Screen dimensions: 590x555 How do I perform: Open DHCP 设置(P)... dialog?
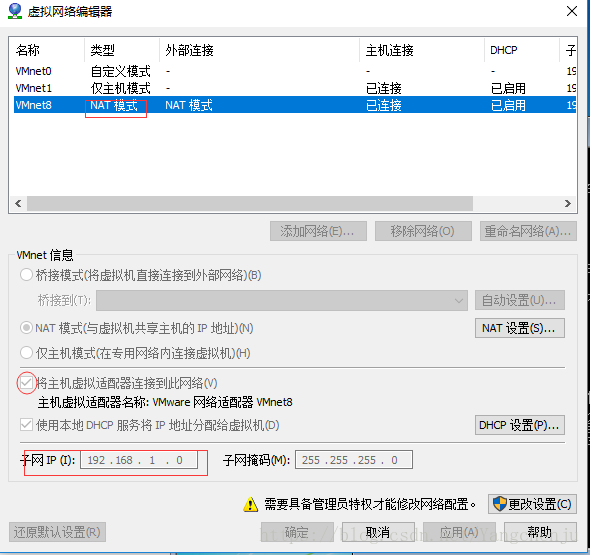point(520,425)
